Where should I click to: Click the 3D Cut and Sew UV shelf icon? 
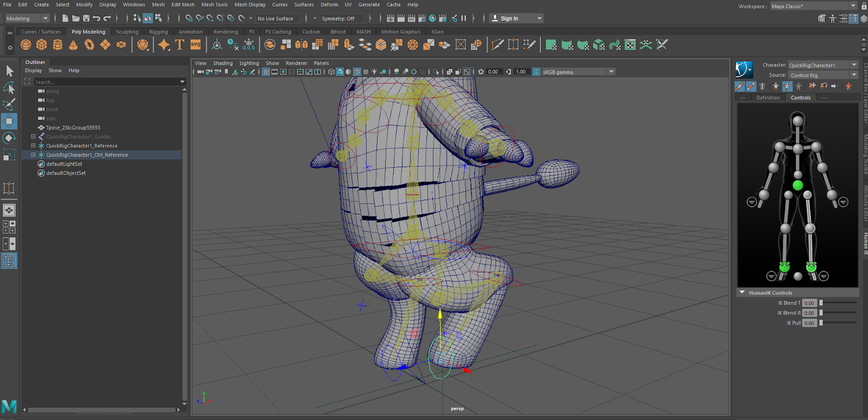[662, 45]
